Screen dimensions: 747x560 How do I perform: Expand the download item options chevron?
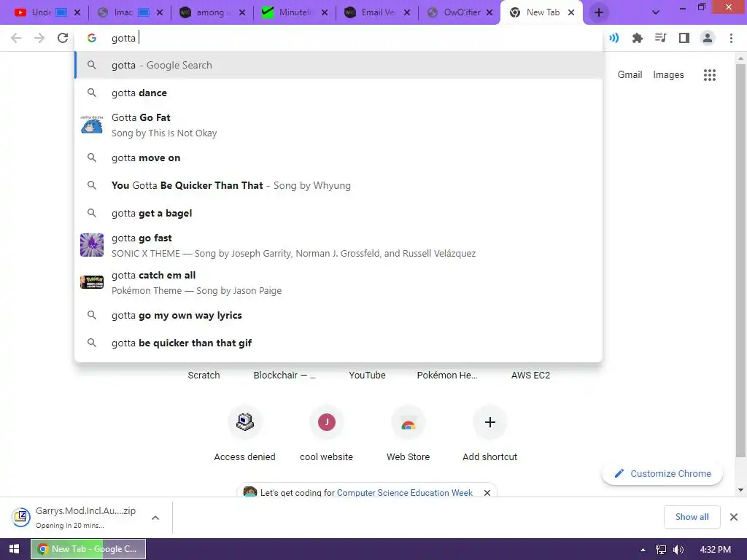click(155, 518)
